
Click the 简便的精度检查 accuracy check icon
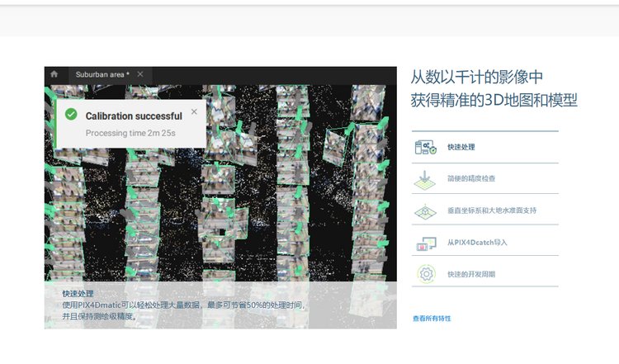pyautogui.click(x=425, y=178)
